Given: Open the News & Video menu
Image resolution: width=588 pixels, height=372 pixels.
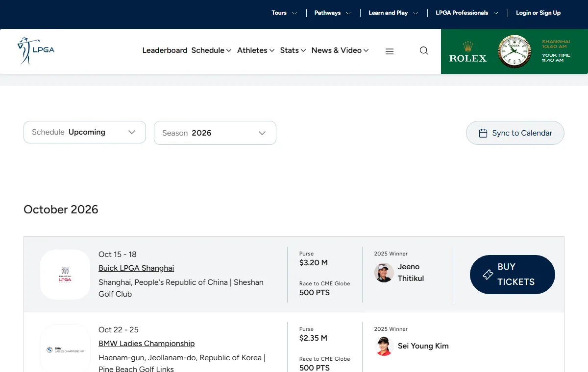Looking at the screenshot, I should coord(340,50).
